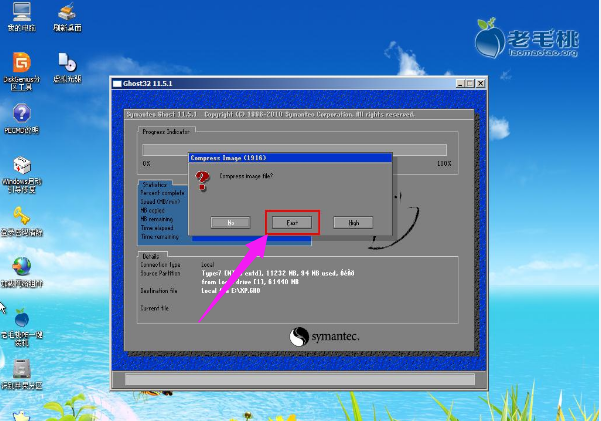
Task: Open the golden key password tool icon
Action: click(x=19, y=215)
